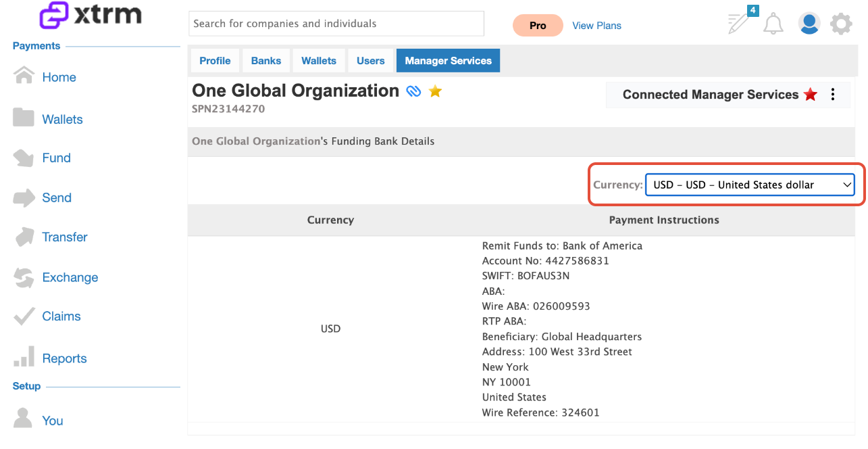Image resolution: width=868 pixels, height=449 pixels.
Task: Focus the companies and individuals search field
Action: [x=336, y=24]
